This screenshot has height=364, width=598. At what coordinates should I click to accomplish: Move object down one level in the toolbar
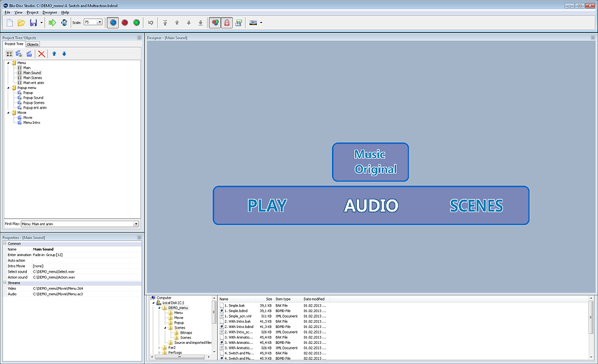189,23
